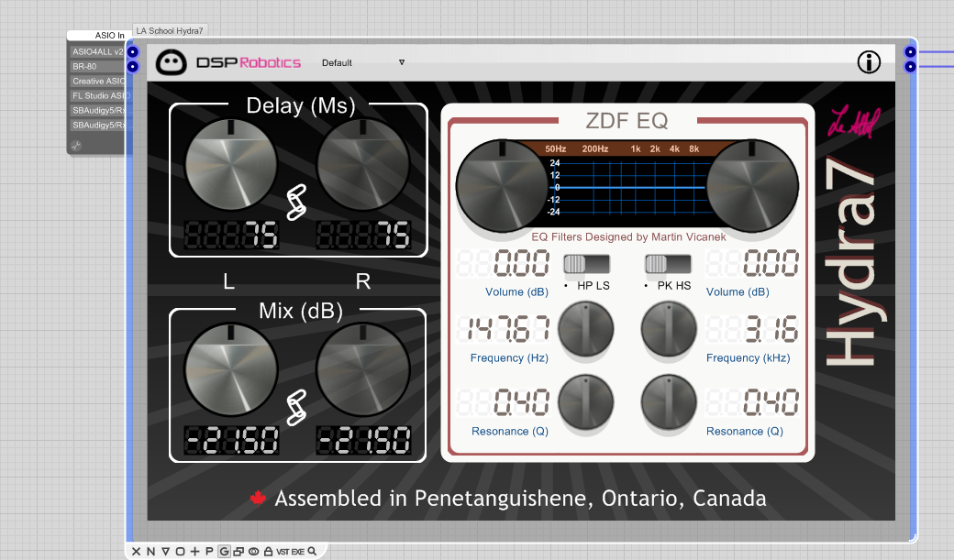Click the padlock icon in module action bar
The height and width of the screenshot is (560, 954).
point(268,552)
